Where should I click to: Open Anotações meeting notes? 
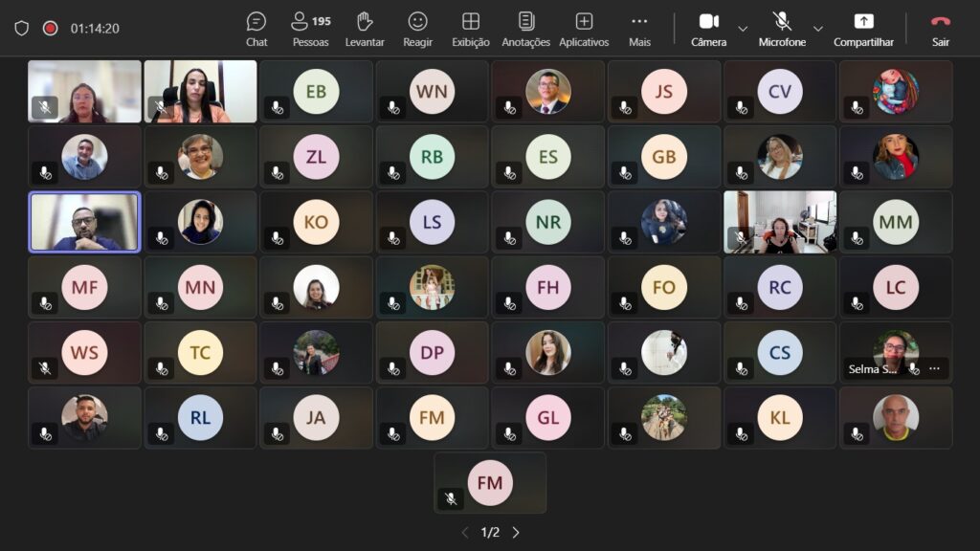click(525, 29)
